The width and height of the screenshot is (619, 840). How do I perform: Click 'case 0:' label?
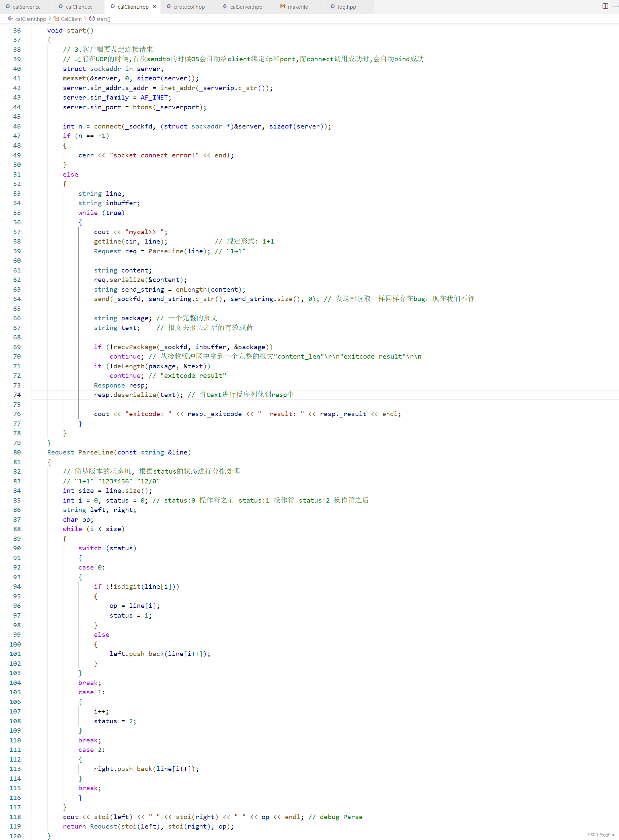[x=92, y=568]
